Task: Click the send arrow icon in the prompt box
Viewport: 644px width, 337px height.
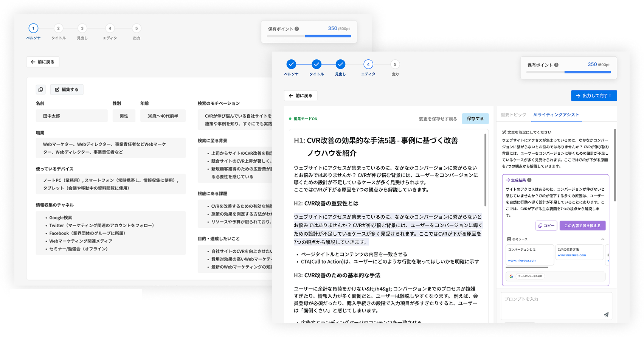Action: coord(606,314)
